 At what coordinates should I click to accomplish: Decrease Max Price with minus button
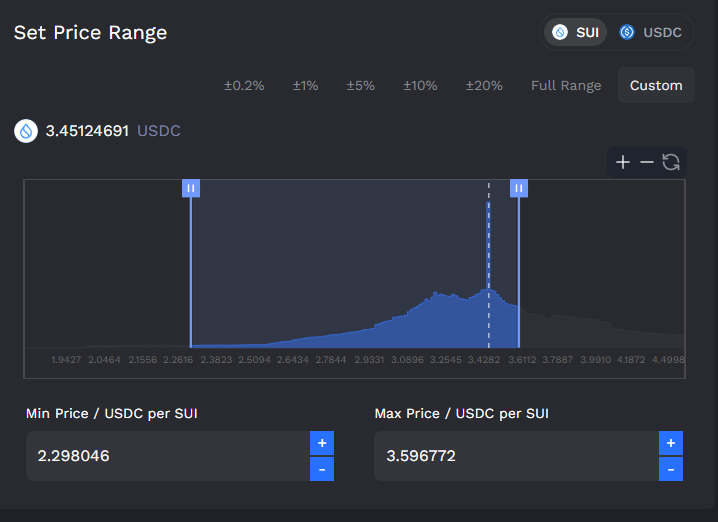point(671,469)
